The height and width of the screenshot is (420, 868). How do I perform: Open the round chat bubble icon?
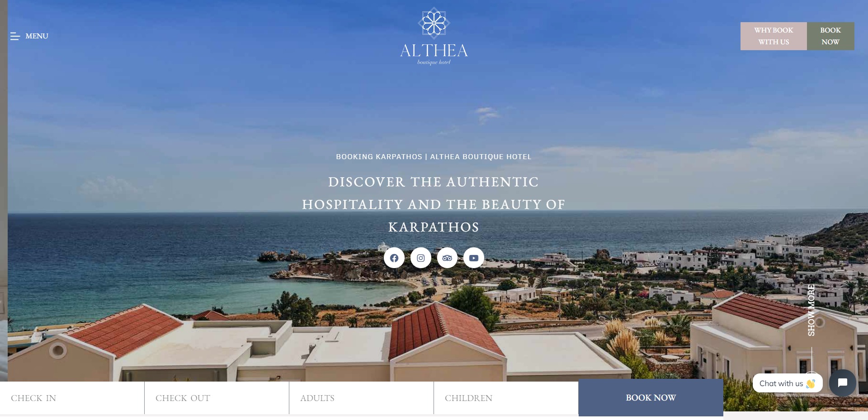(x=843, y=383)
